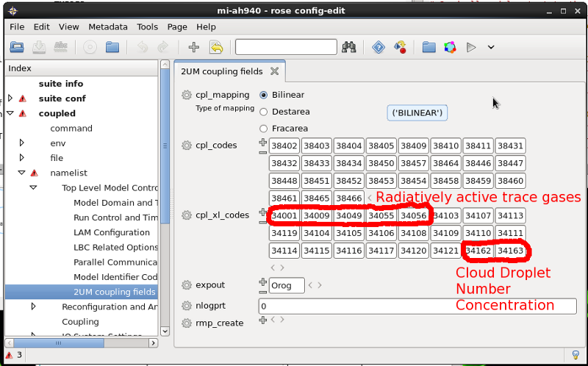The height and width of the screenshot is (366, 588).
Task: Click the blue diamond validate icon
Action: click(x=379, y=47)
